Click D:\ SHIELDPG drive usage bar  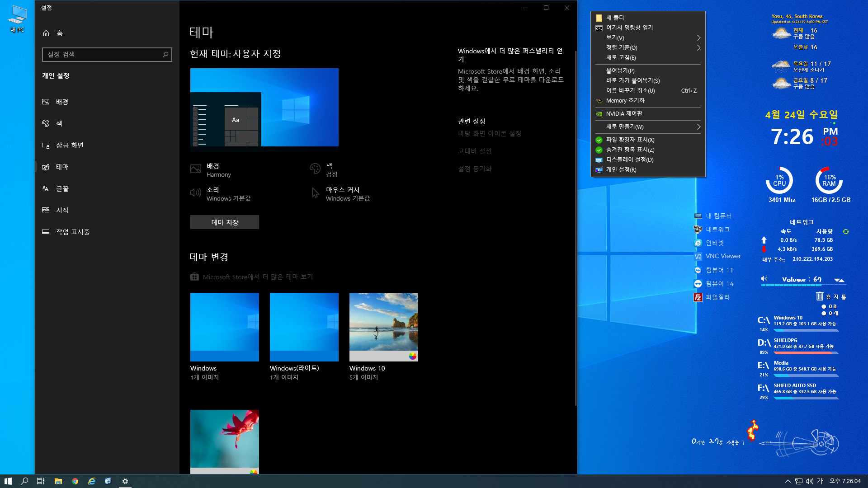(x=806, y=353)
